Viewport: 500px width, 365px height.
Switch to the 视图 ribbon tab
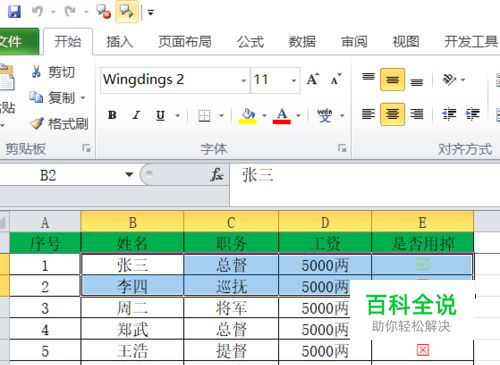tap(406, 42)
